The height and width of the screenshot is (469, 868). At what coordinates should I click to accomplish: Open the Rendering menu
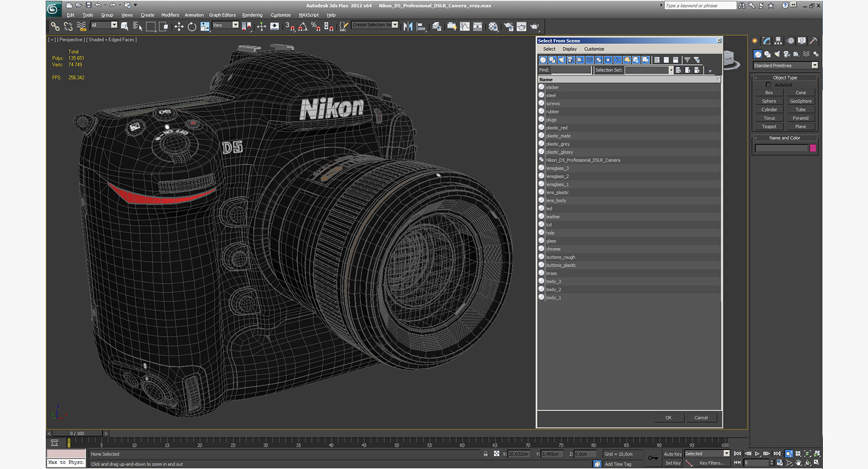(252, 15)
